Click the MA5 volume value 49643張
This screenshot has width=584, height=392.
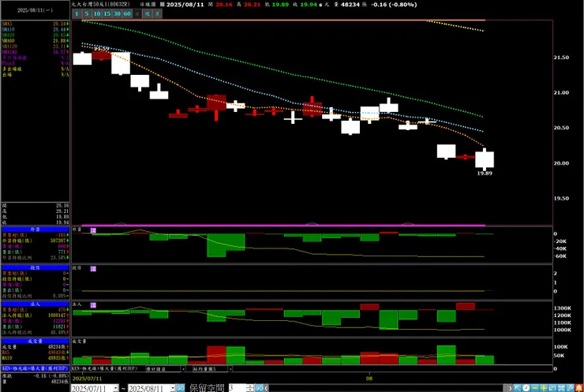[58, 352]
